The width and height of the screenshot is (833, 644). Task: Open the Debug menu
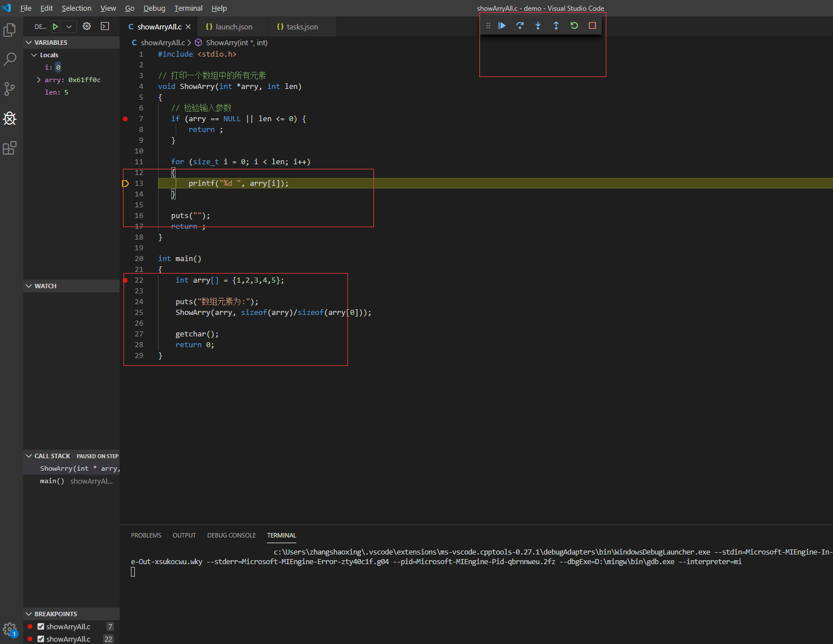coord(154,8)
